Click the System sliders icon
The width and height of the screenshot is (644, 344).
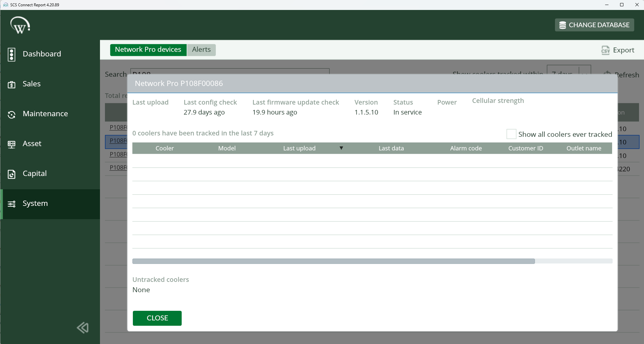[x=12, y=204]
